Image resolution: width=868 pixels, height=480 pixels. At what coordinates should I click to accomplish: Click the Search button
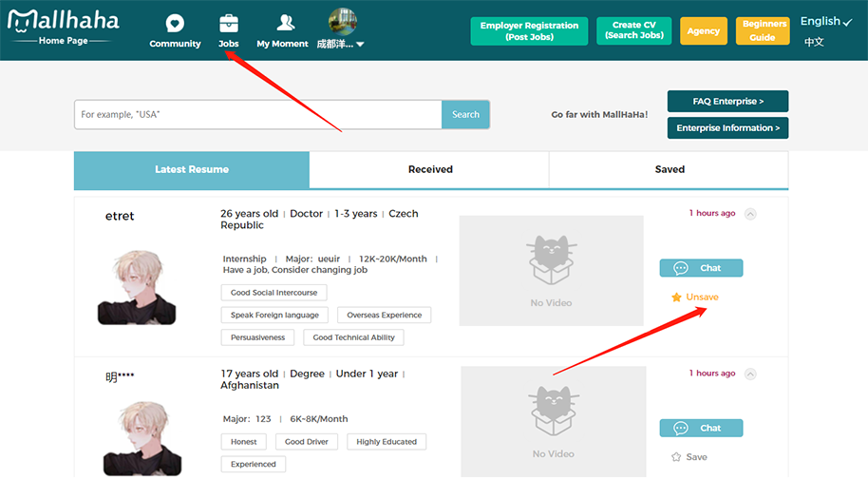(465, 115)
